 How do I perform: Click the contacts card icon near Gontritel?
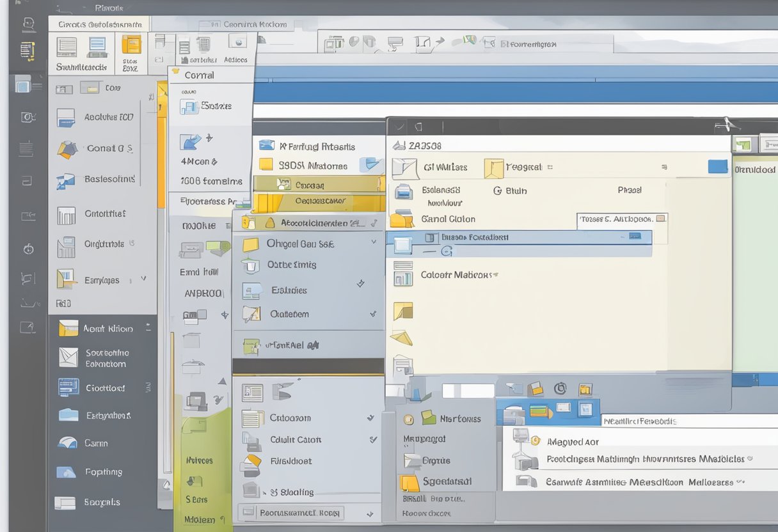tap(67, 214)
